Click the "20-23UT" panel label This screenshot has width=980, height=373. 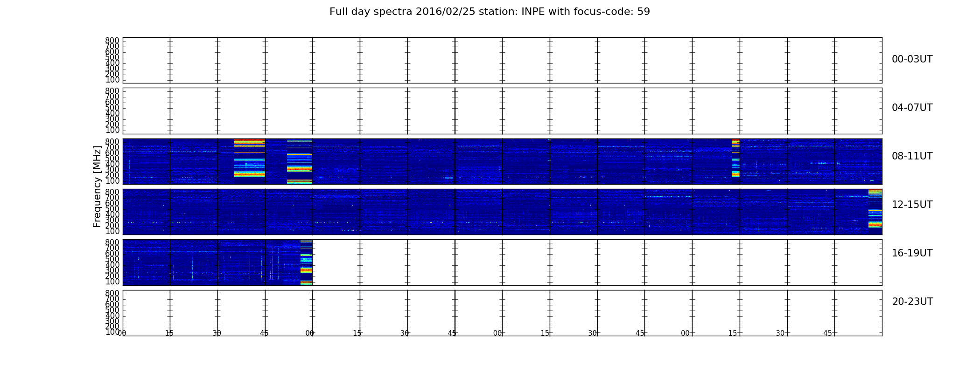(912, 302)
